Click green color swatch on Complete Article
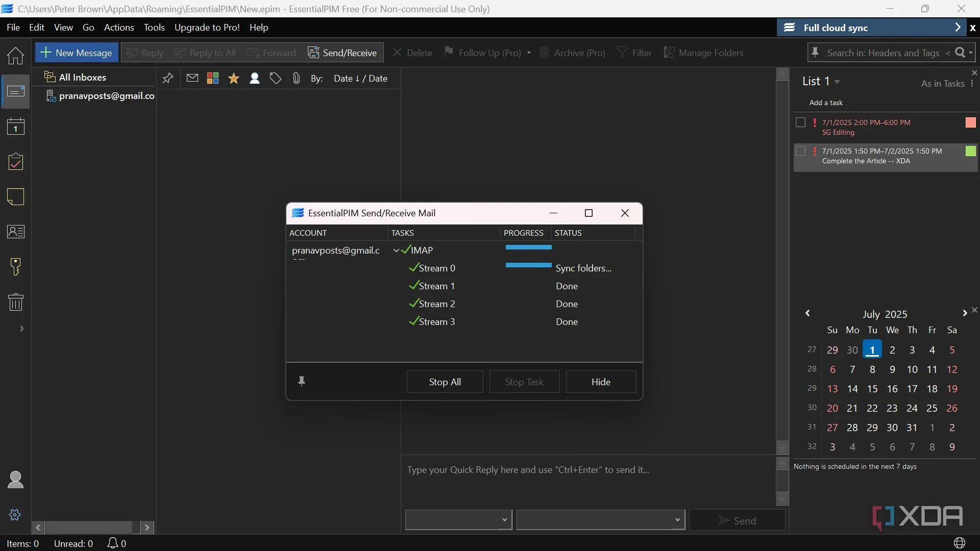This screenshot has height=551, width=980. click(971, 151)
